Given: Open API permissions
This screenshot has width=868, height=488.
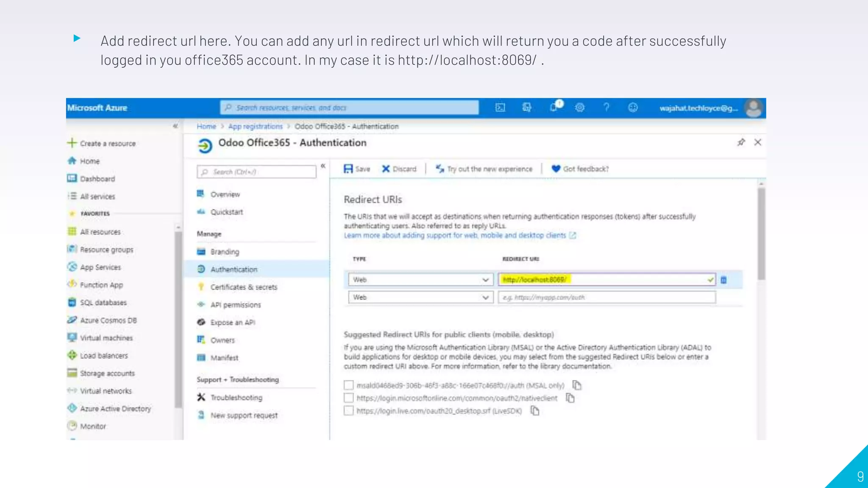Looking at the screenshot, I should tap(235, 305).
